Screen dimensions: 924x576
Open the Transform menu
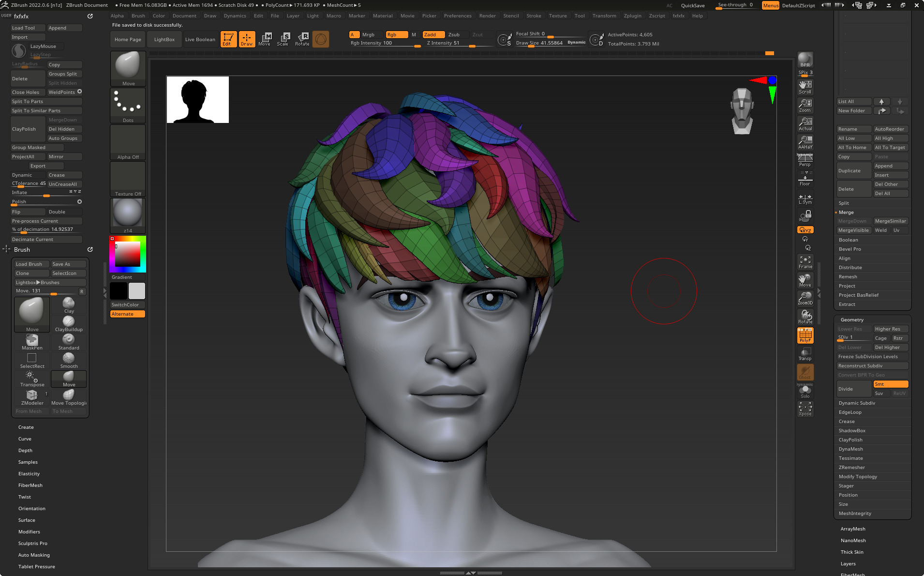point(604,15)
